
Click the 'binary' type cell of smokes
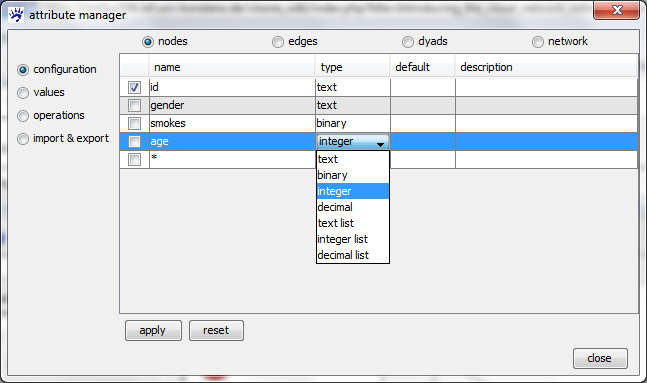click(353, 123)
